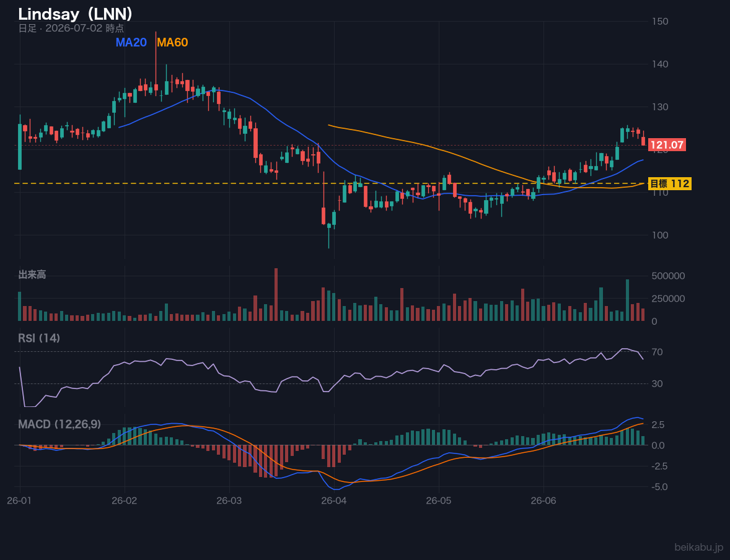Image resolution: width=730 pixels, height=560 pixels.
Task: Click the 26-01 date axis label
Action: point(20,501)
